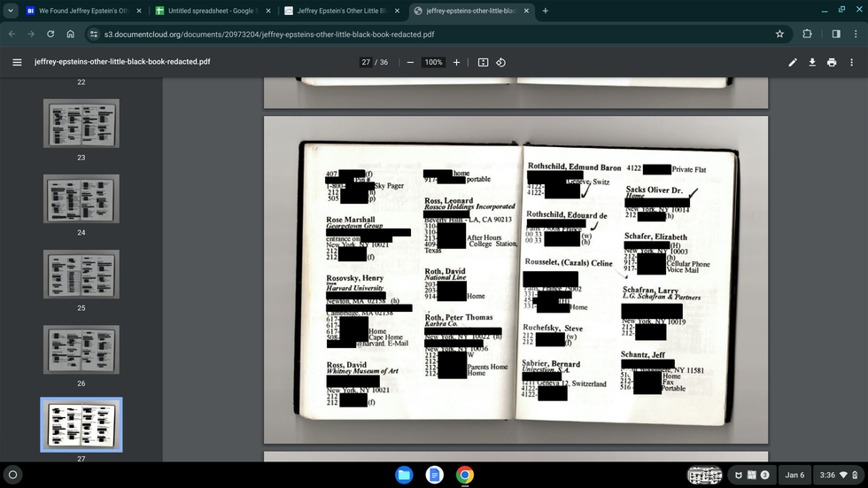868x488 pixels.
Task: Click the 'Ross, Leonard' entry
Action: coord(449,200)
